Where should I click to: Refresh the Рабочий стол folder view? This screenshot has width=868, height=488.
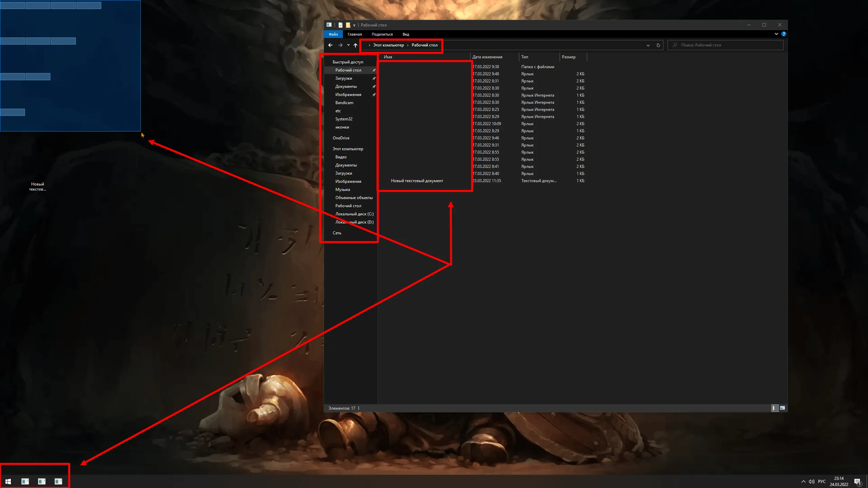coord(658,45)
